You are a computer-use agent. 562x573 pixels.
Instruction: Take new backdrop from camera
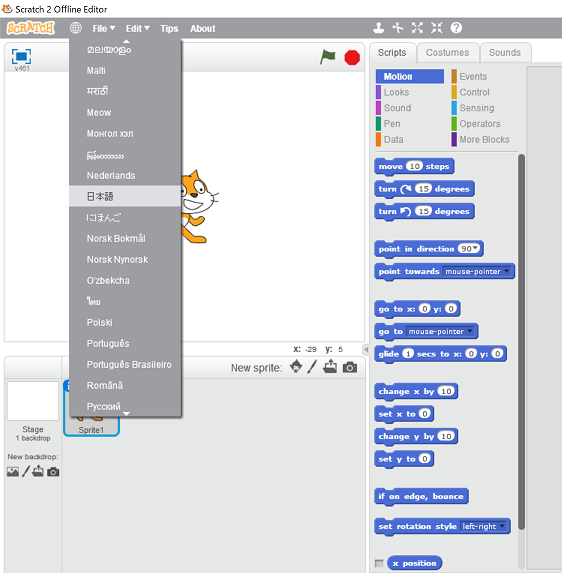click(x=53, y=472)
